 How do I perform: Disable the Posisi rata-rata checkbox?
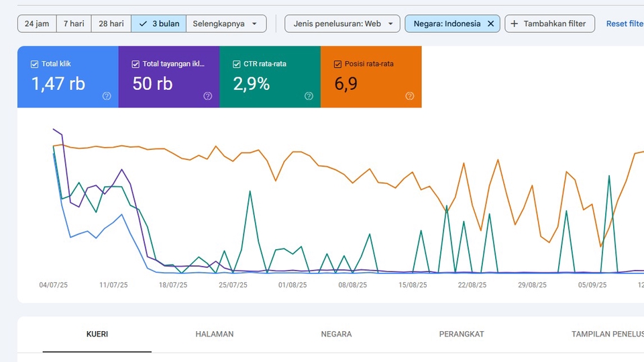point(337,64)
